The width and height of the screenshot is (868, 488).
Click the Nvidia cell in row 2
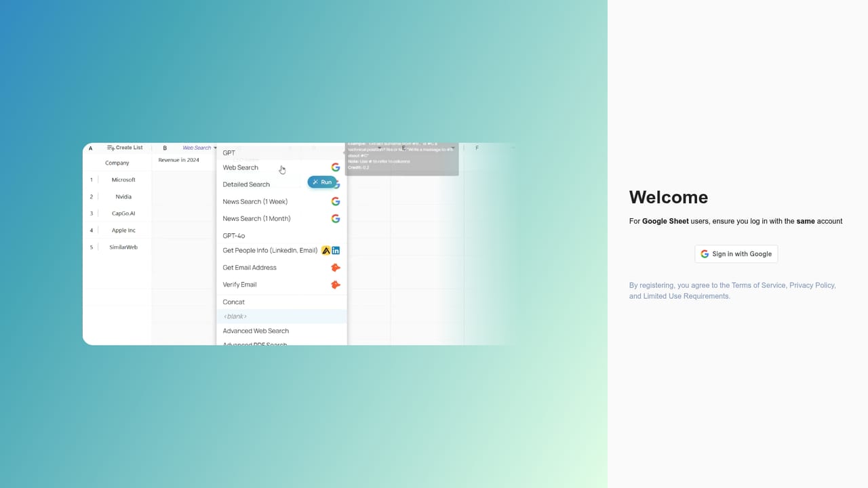click(123, 197)
